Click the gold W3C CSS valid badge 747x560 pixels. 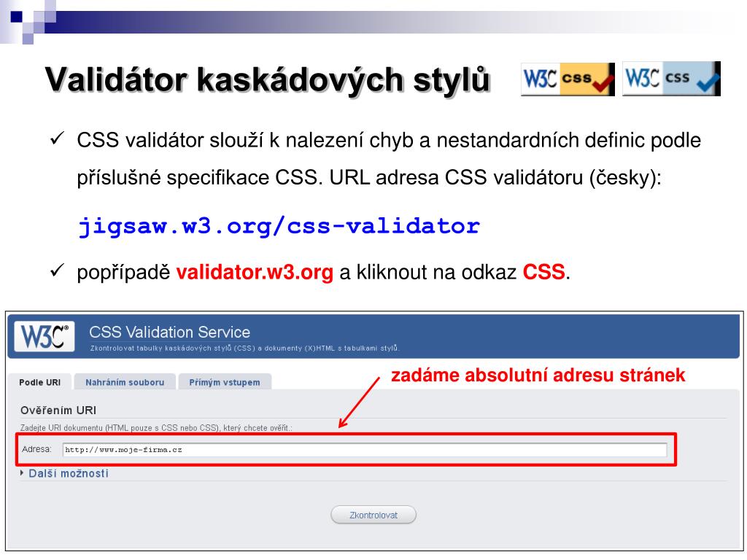tap(568, 79)
